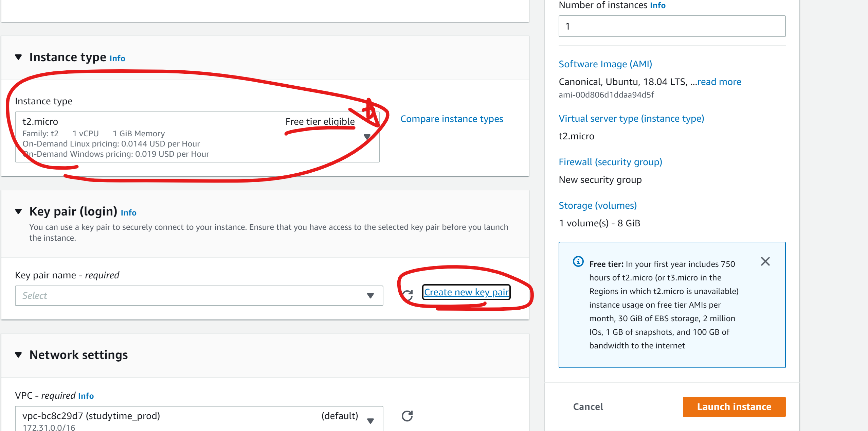This screenshot has height=431, width=868.
Task: Click the Number of instances field
Action: [672, 26]
